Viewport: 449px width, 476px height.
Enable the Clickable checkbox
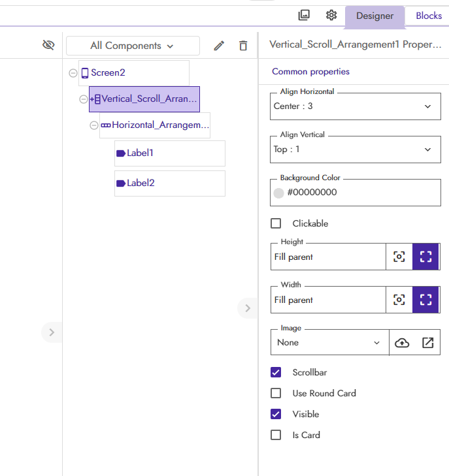click(276, 223)
